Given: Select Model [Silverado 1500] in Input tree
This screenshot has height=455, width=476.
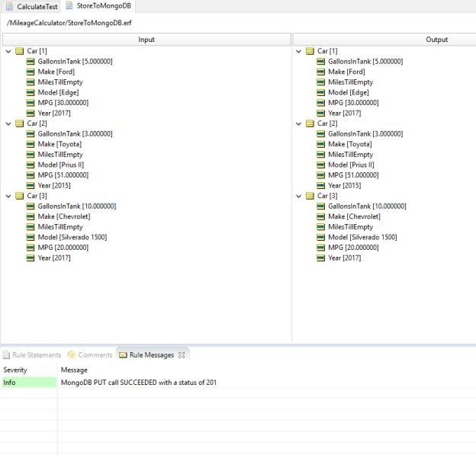Looking at the screenshot, I should [72, 237].
